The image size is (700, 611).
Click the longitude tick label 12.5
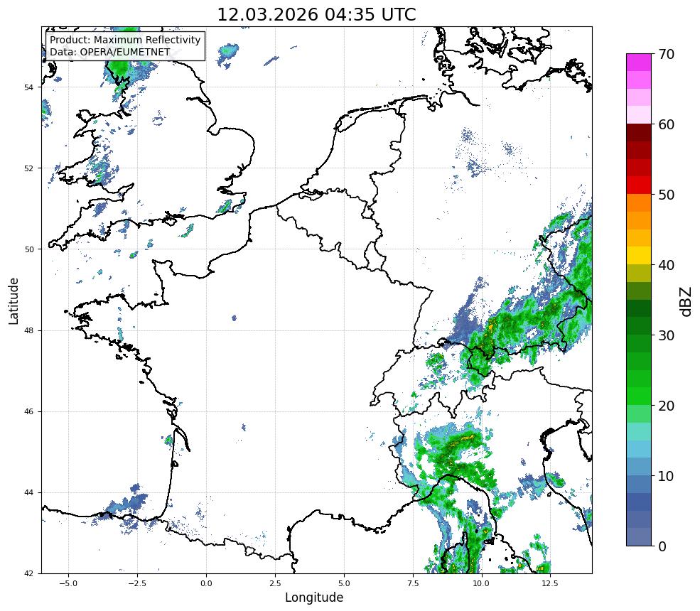550,583
